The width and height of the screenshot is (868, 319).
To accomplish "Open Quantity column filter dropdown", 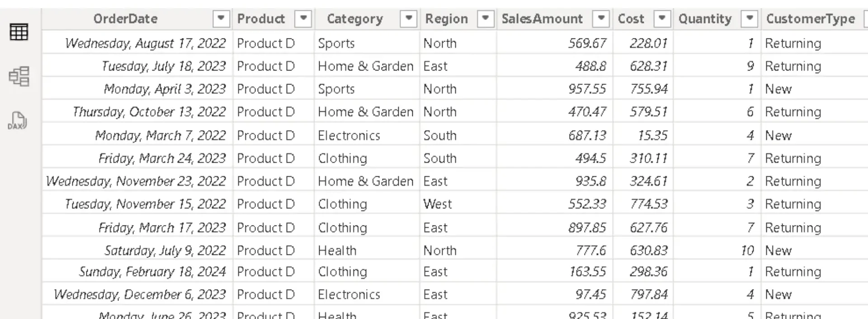I will [x=749, y=19].
